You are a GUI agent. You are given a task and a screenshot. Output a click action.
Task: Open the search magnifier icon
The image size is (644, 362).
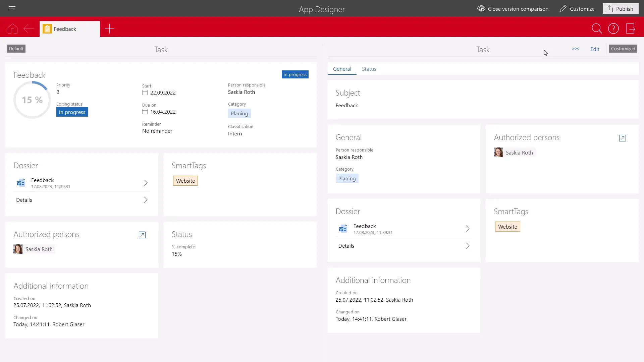pos(597,29)
